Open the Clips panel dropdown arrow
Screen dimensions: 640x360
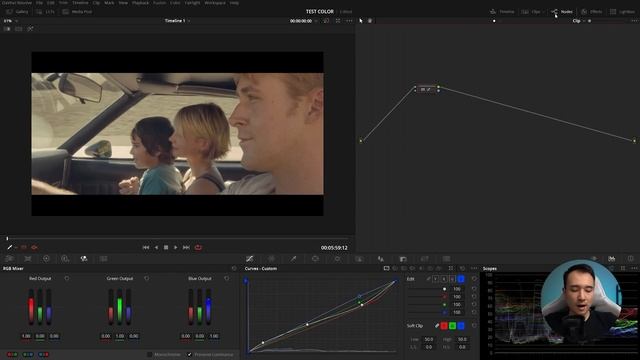coord(543,12)
